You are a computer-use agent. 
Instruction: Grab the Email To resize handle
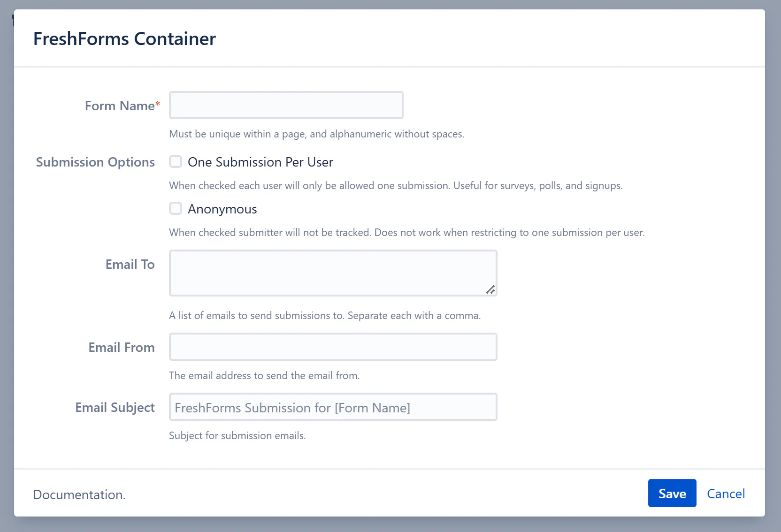(x=490, y=290)
